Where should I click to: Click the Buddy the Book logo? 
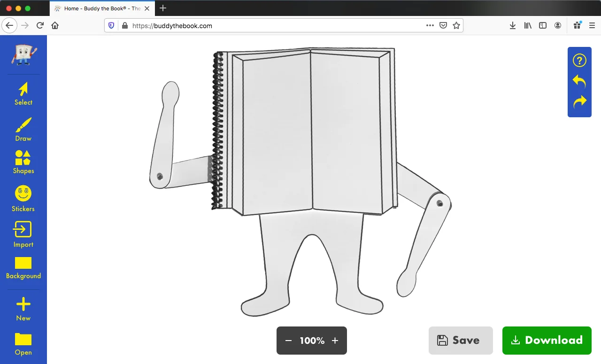tap(23, 54)
